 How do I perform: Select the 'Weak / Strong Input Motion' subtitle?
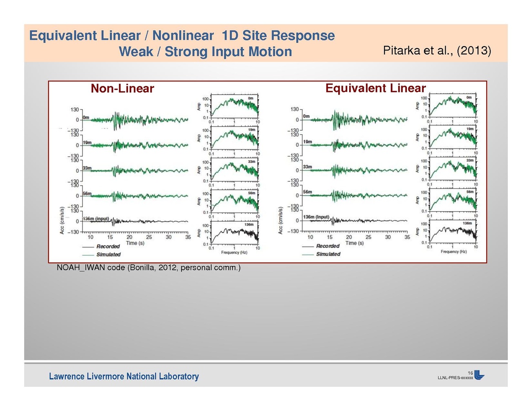(x=205, y=52)
